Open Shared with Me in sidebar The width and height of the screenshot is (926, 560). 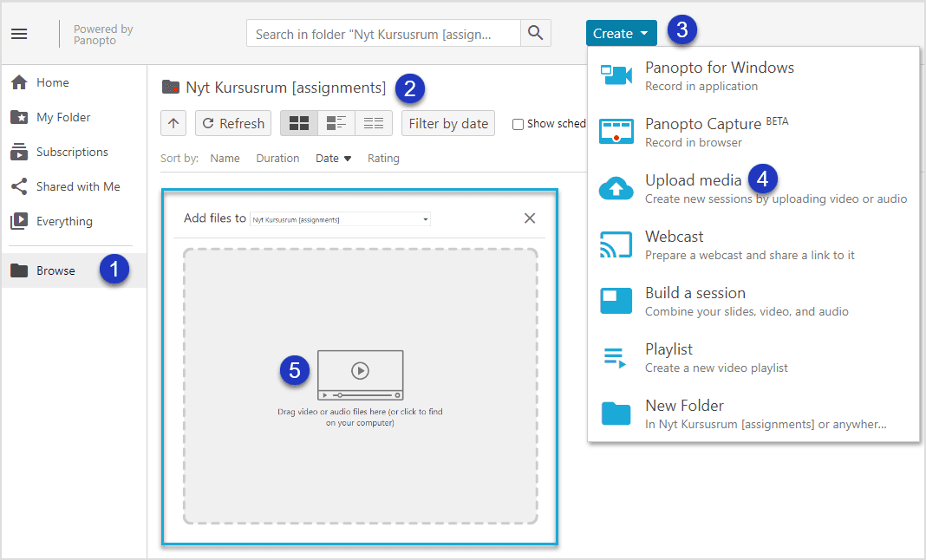[x=77, y=186]
